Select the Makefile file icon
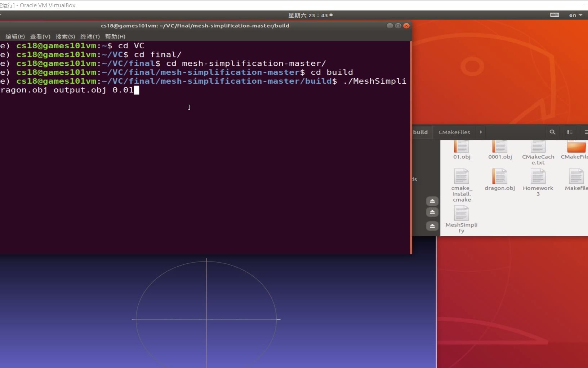 coord(576,176)
